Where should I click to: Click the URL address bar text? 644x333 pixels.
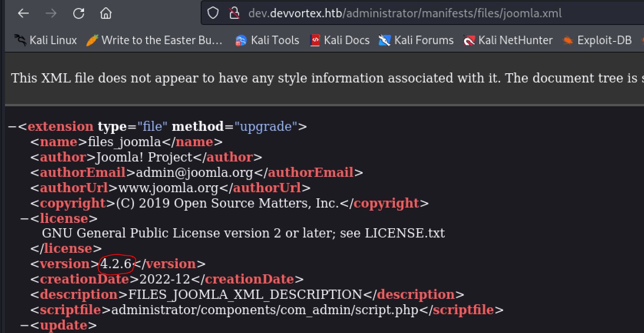pyautogui.click(x=405, y=13)
